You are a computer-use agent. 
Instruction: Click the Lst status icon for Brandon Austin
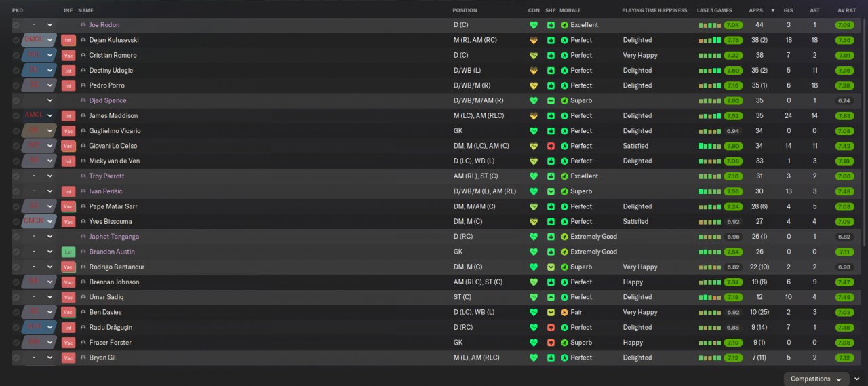click(68, 252)
